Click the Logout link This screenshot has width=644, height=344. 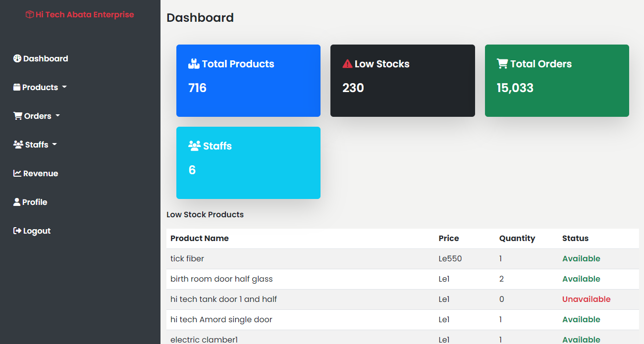coord(37,231)
